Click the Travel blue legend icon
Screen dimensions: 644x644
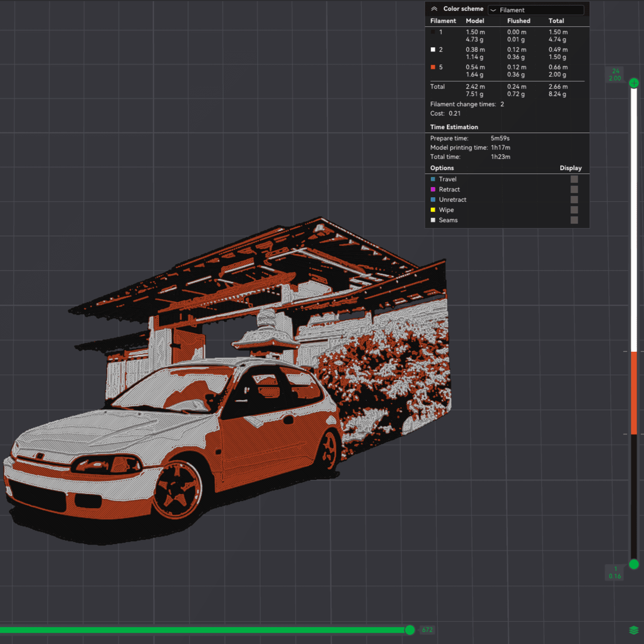tap(433, 179)
